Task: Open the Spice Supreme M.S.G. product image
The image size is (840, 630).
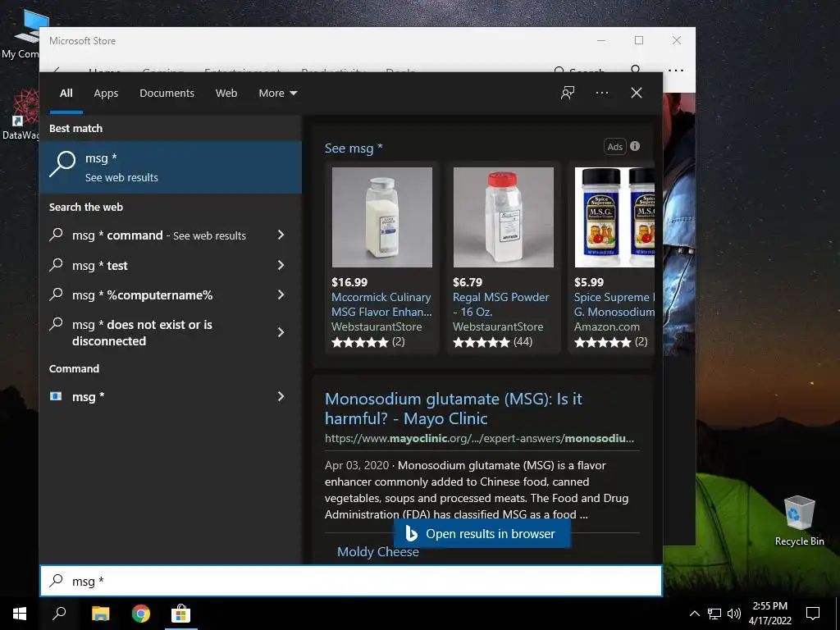Action: point(614,217)
